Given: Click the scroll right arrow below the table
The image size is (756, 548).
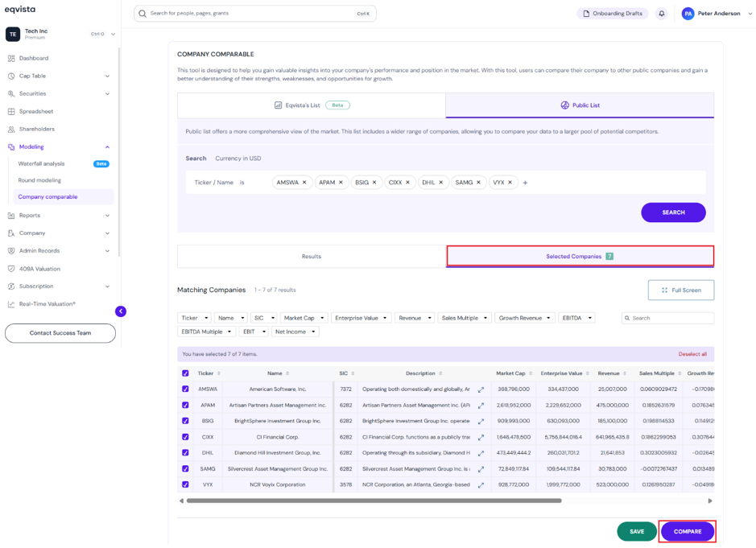Looking at the screenshot, I should 710,501.
